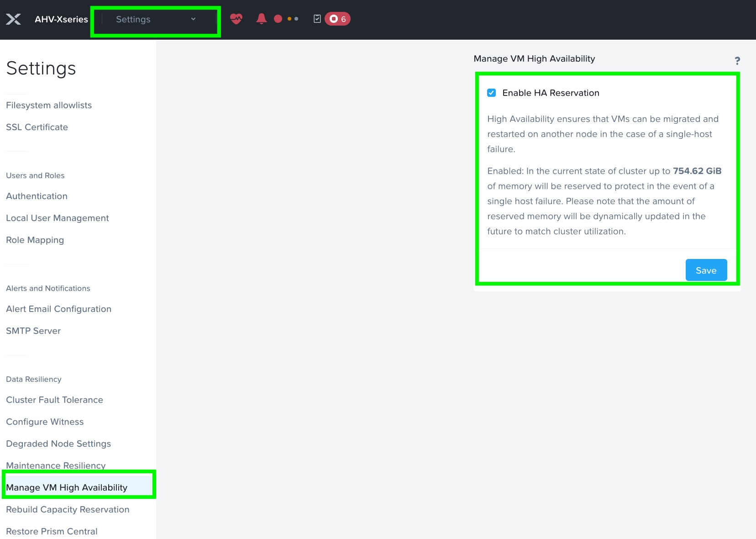The height and width of the screenshot is (539, 756).
Task: Open help using the question mark icon
Action: 738,60
